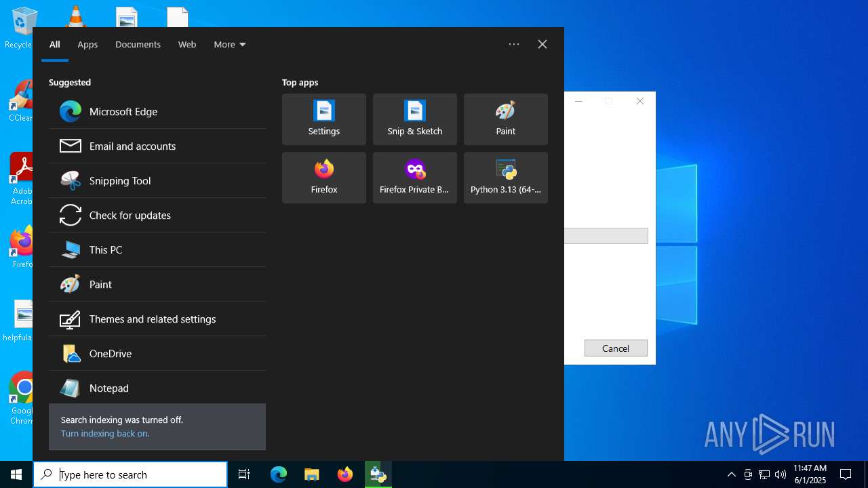The width and height of the screenshot is (868, 488).
Task: Open Paint tile in Top apps
Action: point(506,119)
